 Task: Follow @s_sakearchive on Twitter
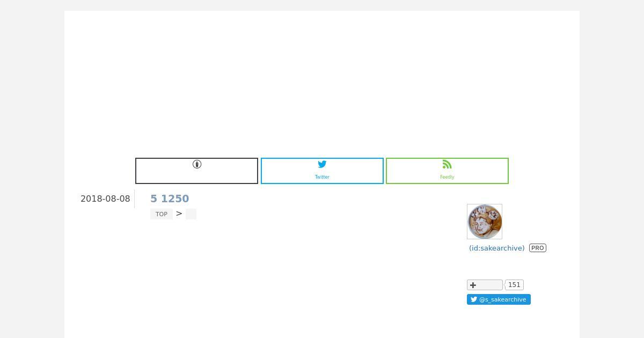pos(499,299)
